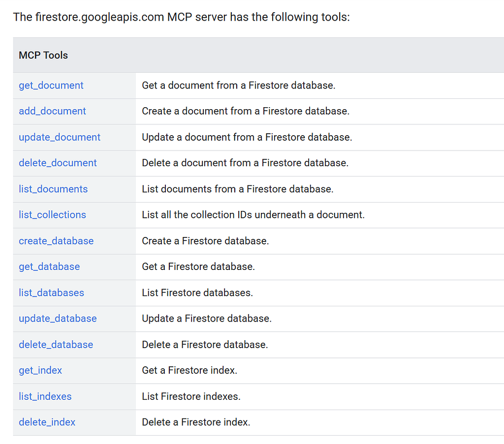The image size is (504, 444).
Task: Open the list_databases tool link
Action: click(51, 293)
